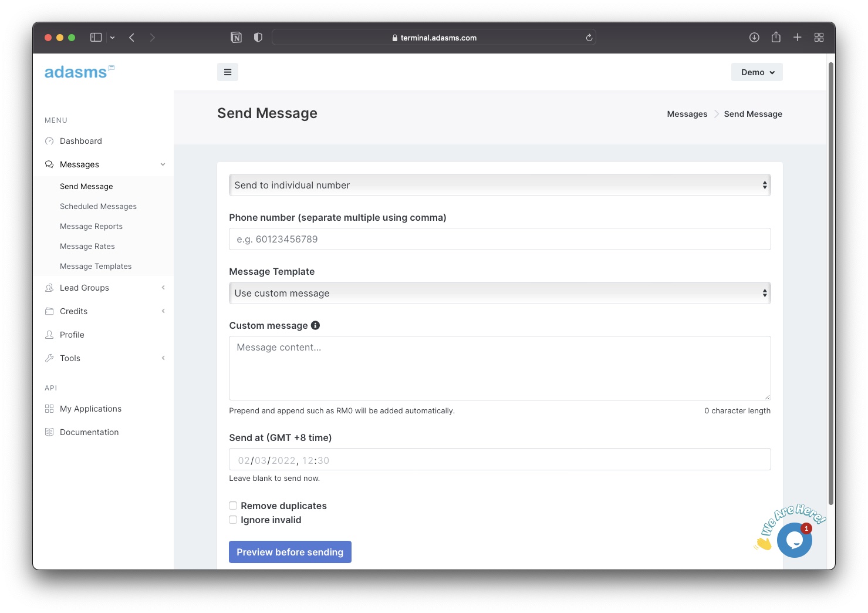Open the Message Template dropdown

[499, 293]
